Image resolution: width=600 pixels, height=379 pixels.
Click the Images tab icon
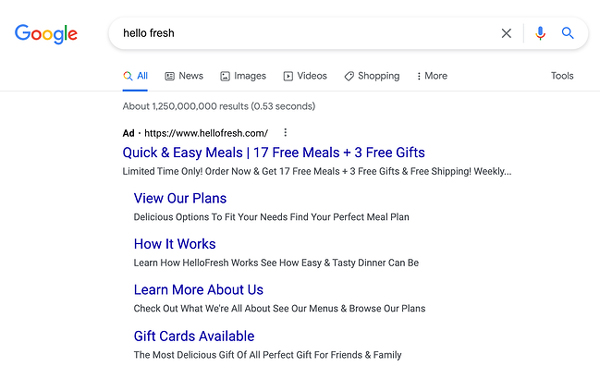tap(225, 76)
